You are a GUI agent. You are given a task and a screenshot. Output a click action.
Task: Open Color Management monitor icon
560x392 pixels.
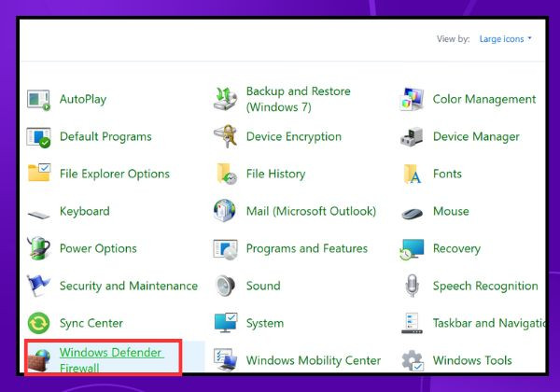(x=413, y=99)
